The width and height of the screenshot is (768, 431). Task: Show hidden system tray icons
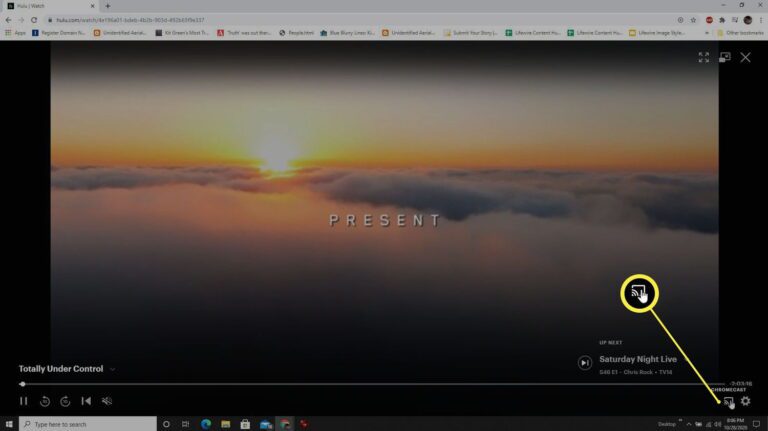[689, 424]
